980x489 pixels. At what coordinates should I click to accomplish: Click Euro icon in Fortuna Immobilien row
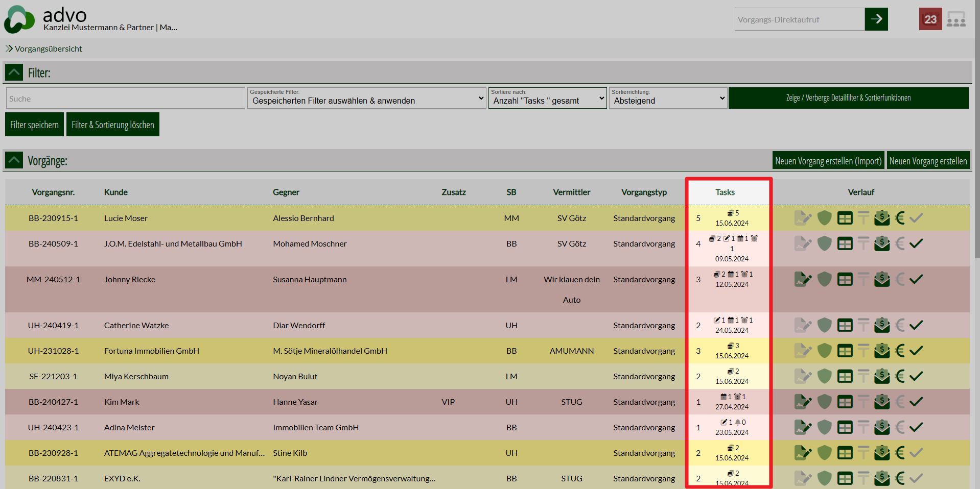click(x=900, y=351)
